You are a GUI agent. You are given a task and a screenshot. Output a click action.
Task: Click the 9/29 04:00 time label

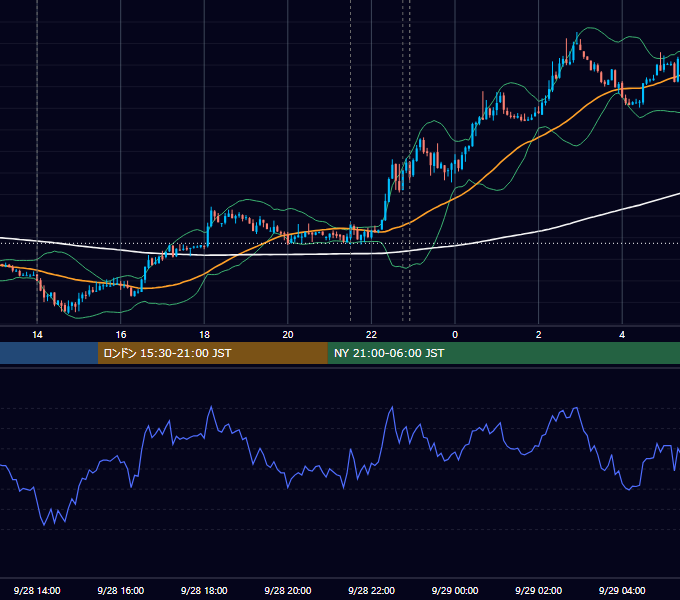click(x=622, y=590)
